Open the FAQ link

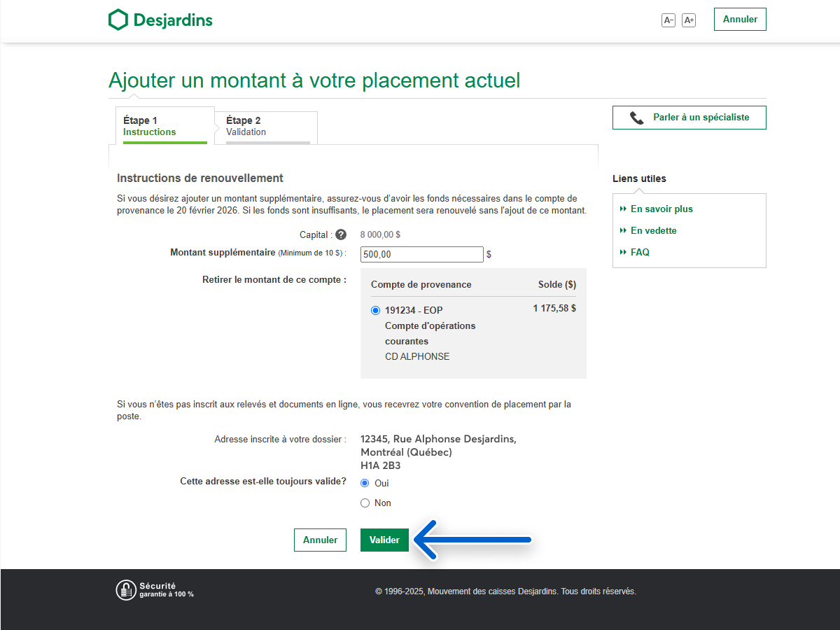[640, 252]
